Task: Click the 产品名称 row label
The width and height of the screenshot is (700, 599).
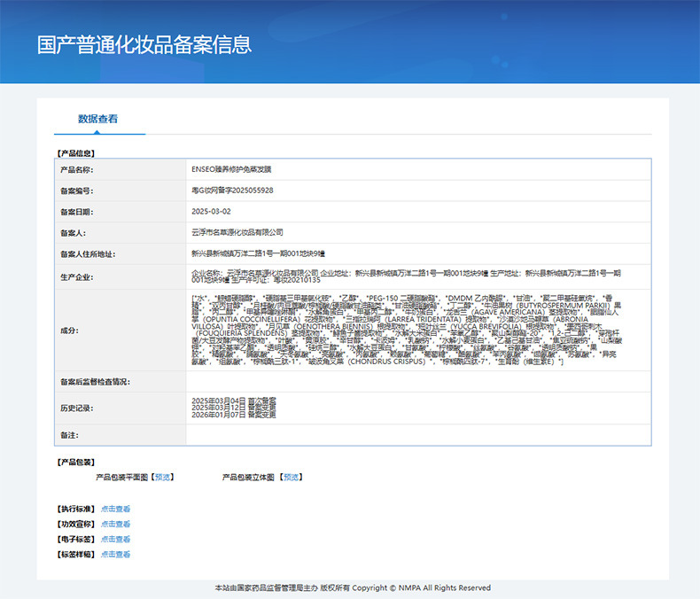Action: point(77,169)
